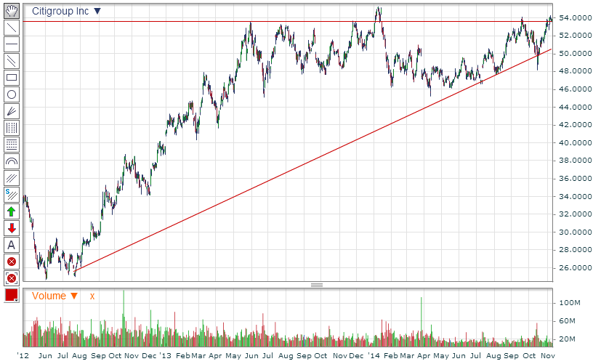
Task: Select the text annotation A tool
Action: [12, 245]
